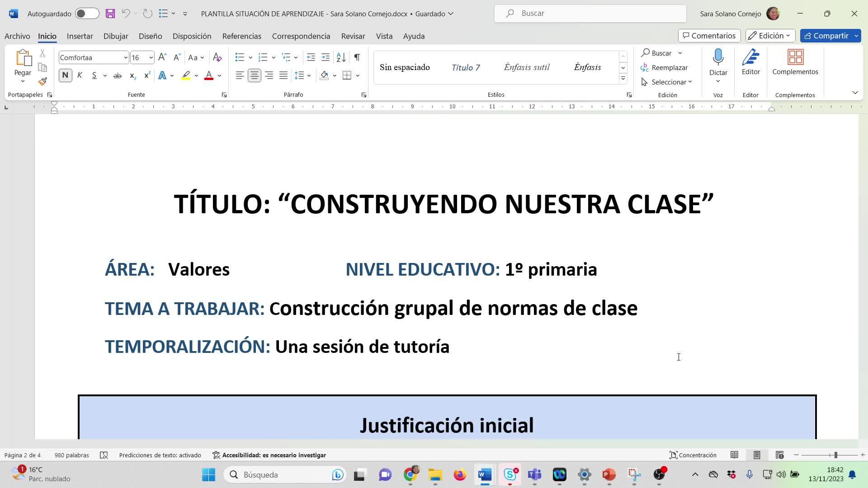Clear all formatting with the eraser icon
Viewport: 868px width, 488px height.
pyautogui.click(x=217, y=57)
